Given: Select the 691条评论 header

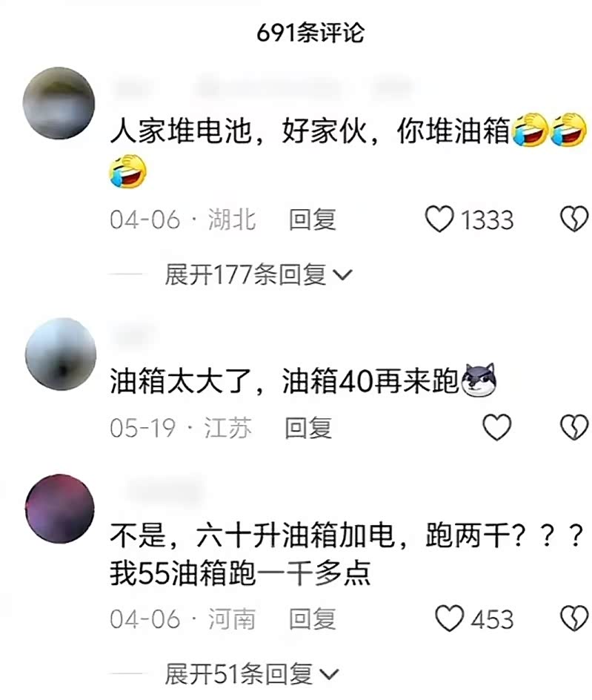Looking at the screenshot, I should 310,33.
